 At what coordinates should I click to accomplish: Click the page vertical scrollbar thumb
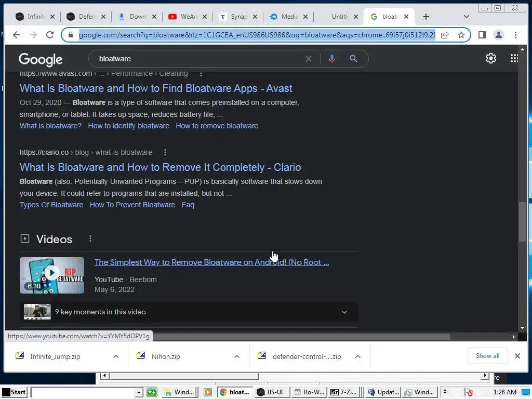pyautogui.click(x=522, y=222)
